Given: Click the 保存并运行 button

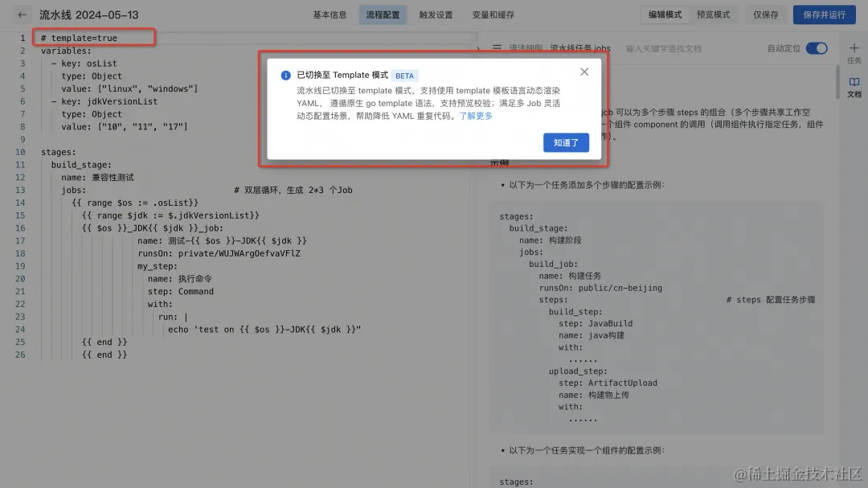Looking at the screenshot, I should (x=825, y=15).
